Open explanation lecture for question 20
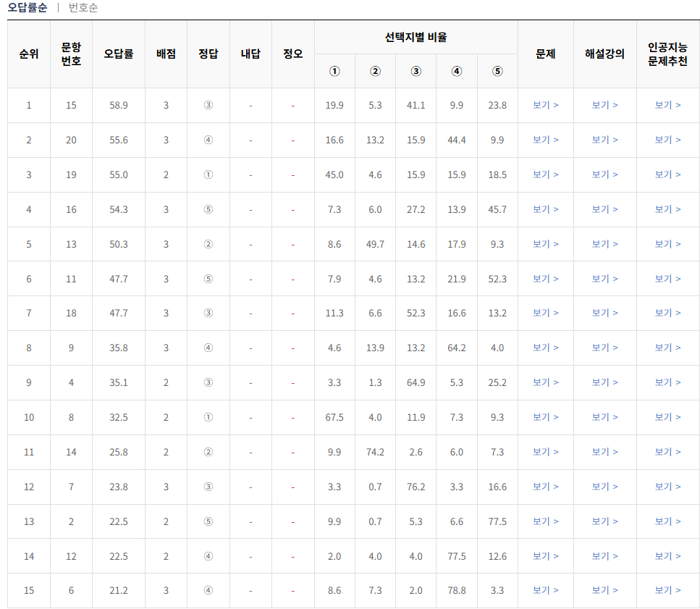700x609 pixels. tap(605, 140)
